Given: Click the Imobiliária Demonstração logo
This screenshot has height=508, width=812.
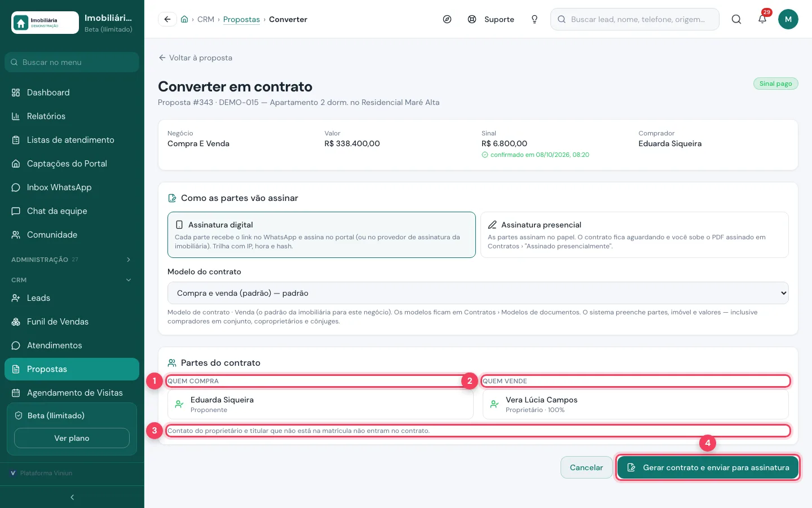Looking at the screenshot, I should pyautogui.click(x=45, y=23).
